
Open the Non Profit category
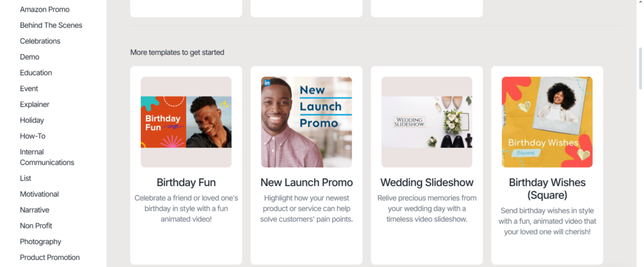[x=36, y=226]
